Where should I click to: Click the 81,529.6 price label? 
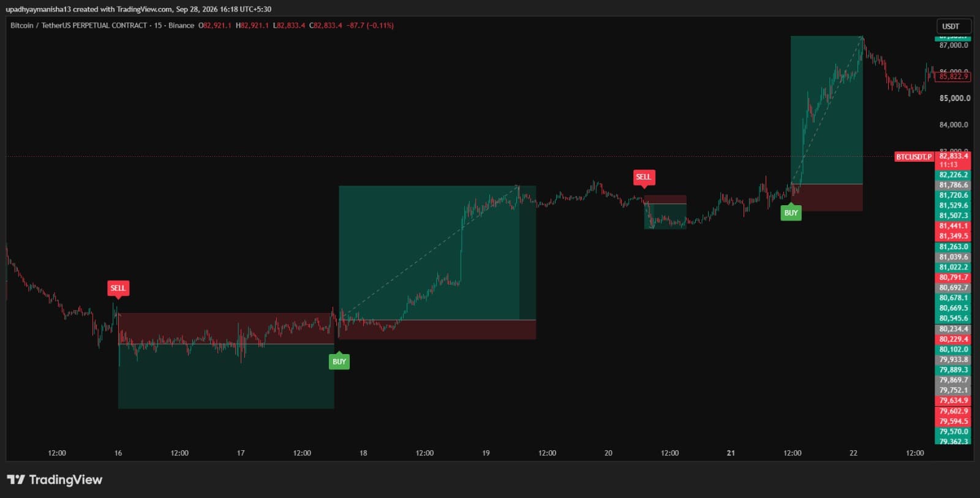click(x=954, y=205)
